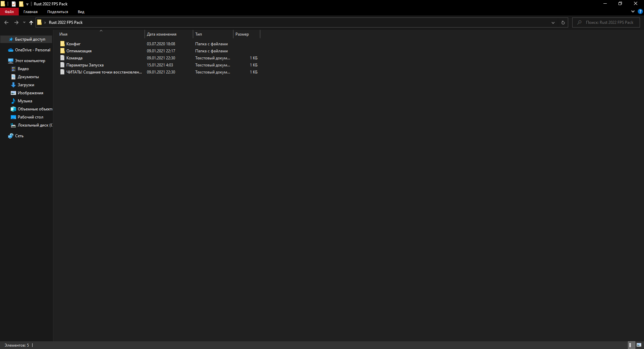Image resolution: width=644 pixels, height=349 pixels.
Task: Open Рабочий стол in sidebar
Action: [x=27, y=117]
